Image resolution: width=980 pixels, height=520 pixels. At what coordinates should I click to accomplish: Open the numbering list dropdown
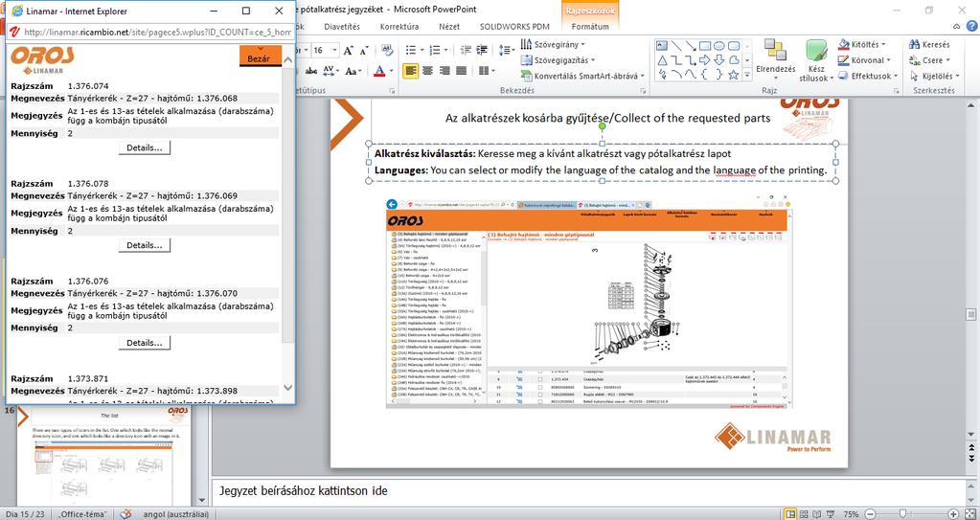pyautogui.click(x=445, y=50)
